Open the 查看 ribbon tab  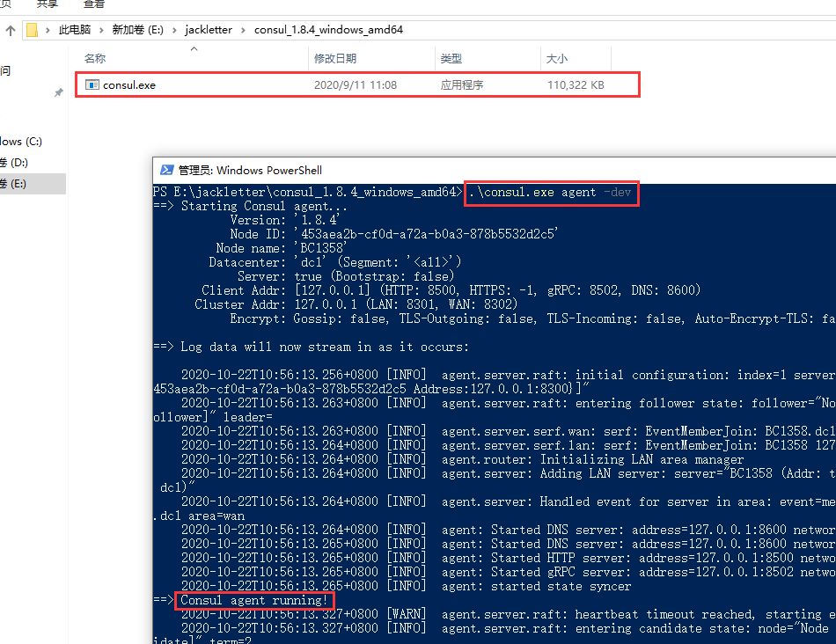click(x=94, y=4)
